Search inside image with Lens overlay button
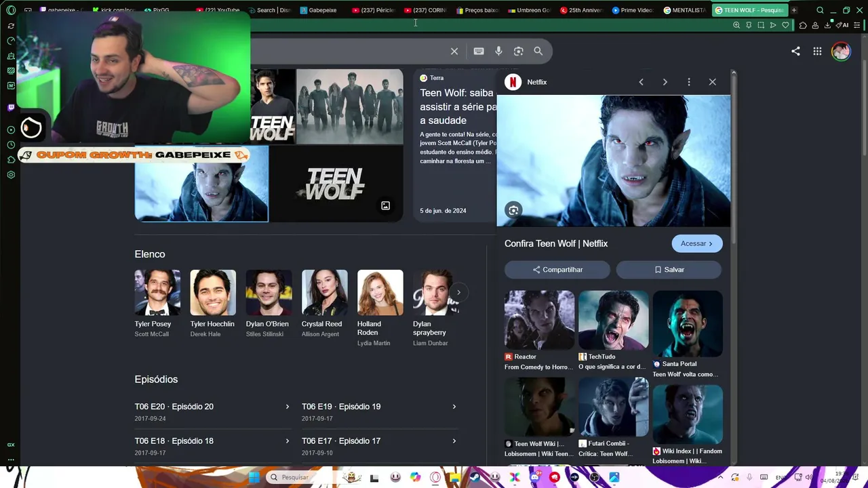Screen dimensions: 868x488 (x=513, y=210)
